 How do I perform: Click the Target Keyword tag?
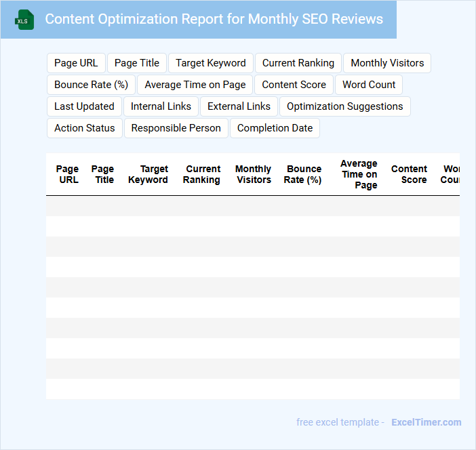211,63
